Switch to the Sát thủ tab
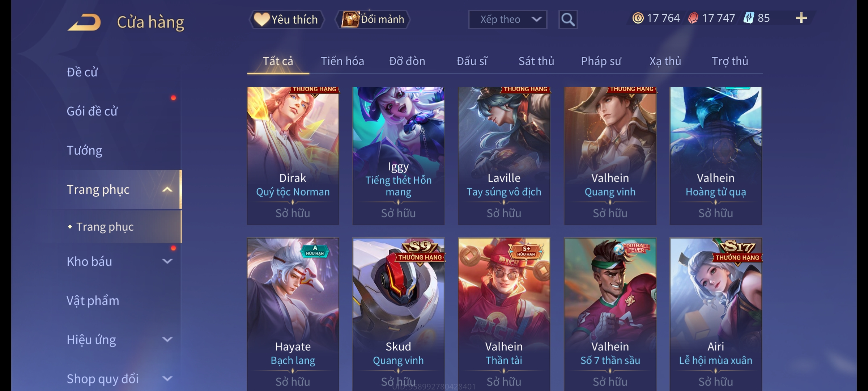The image size is (868, 391). tap(536, 61)
